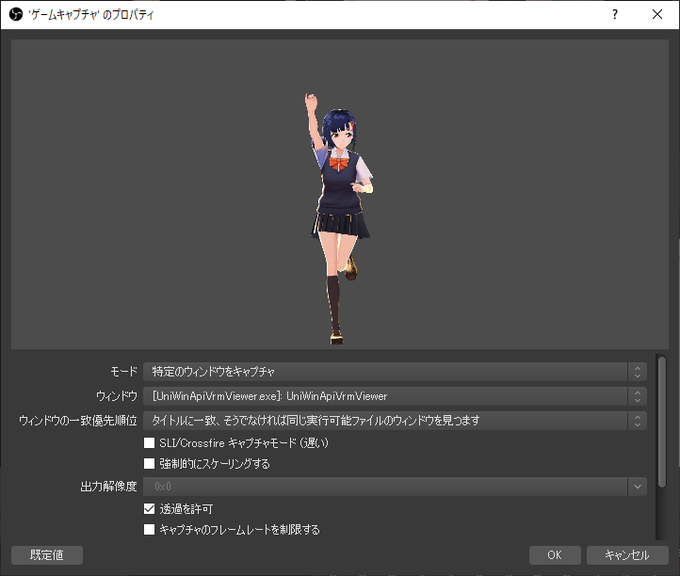This screenshot has width=680, height=576.
Task: Open the ウィンドウの一致優先順位 dropdown
Action: (x=395, y=420)
